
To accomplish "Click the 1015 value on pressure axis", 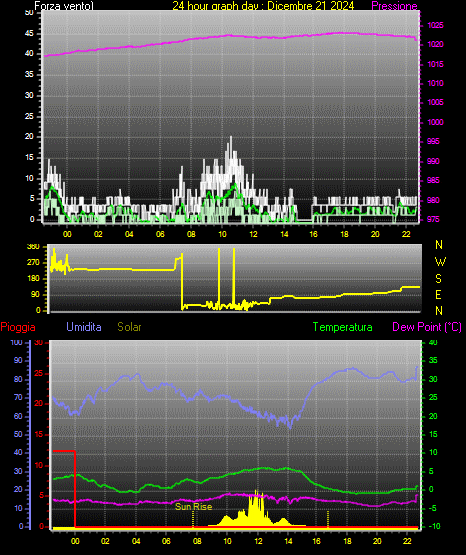I will click(x=435, y=64).
